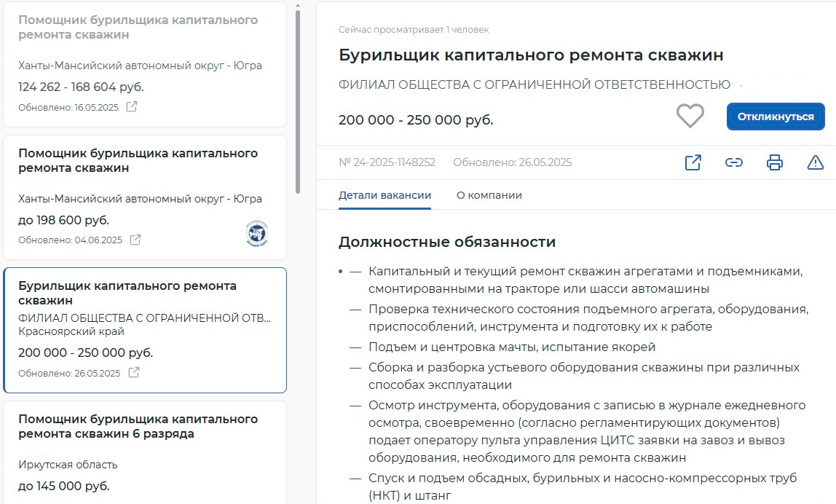Click the до 198 600 руб. salary text
Image resolution: width=836 pixels, height=504 pixels.
pos(63,220)
